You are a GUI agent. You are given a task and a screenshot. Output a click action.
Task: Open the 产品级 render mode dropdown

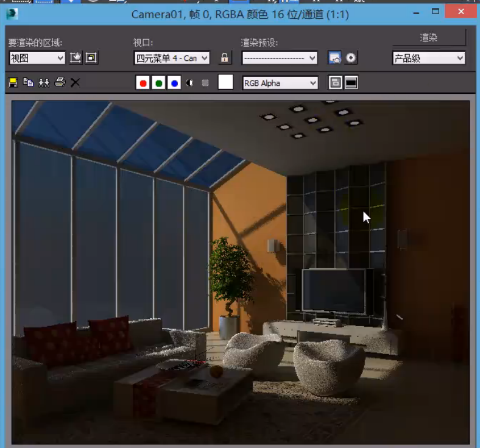[x=429, y=58]
